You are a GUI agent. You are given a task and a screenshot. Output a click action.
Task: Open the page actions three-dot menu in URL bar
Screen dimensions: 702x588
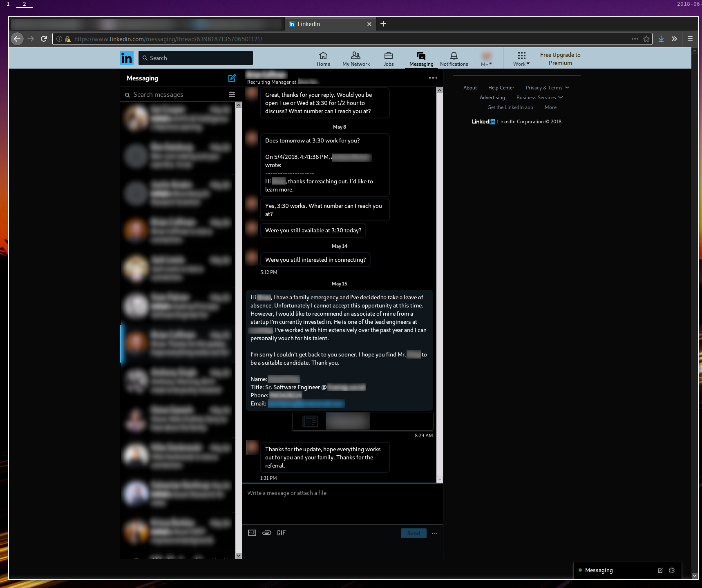click(x=635, y=39)
